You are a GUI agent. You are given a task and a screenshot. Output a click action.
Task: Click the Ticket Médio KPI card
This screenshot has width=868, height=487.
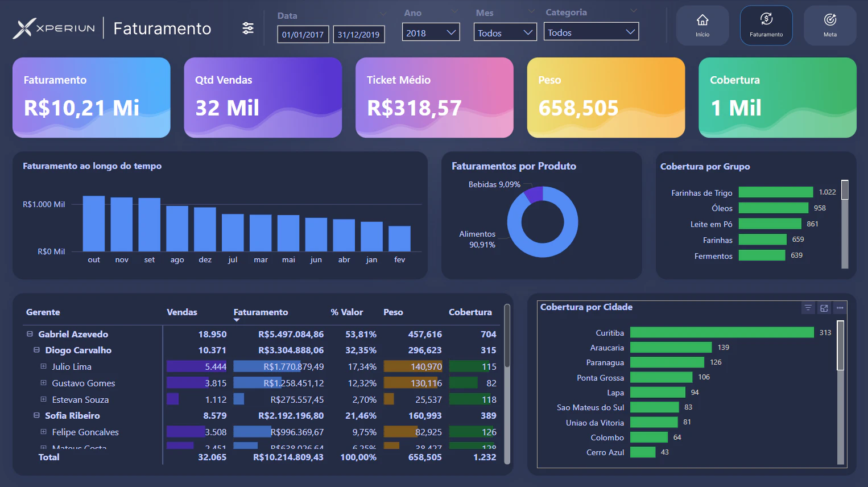click(x=435, y=97)
